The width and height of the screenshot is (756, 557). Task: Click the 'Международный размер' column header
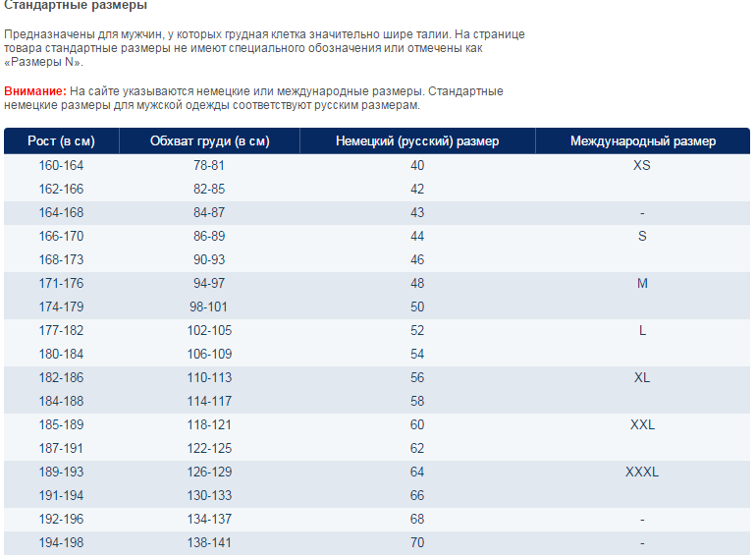pyautogui.click(x=643, y=140)
